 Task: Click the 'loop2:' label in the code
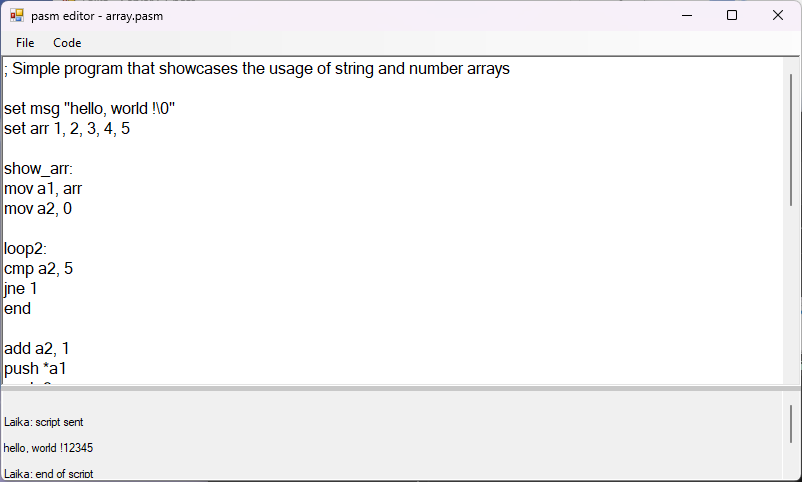click(26, 249)
